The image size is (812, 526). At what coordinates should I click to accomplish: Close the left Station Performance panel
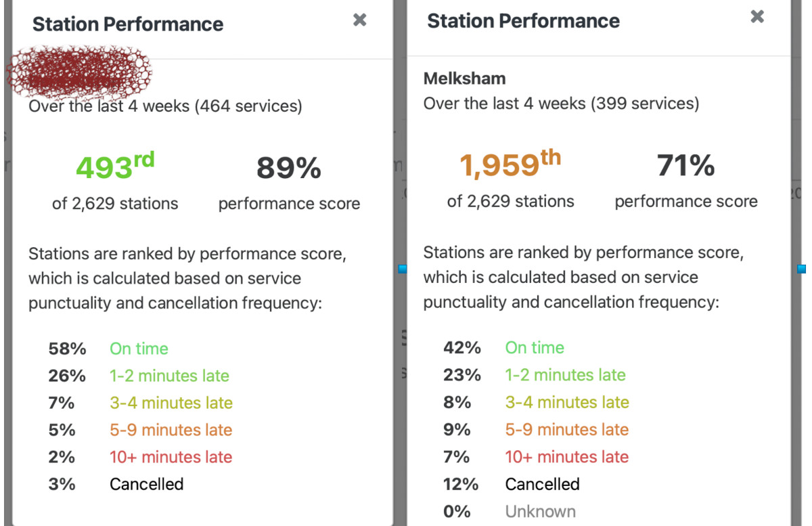click(x=360, y=20)
